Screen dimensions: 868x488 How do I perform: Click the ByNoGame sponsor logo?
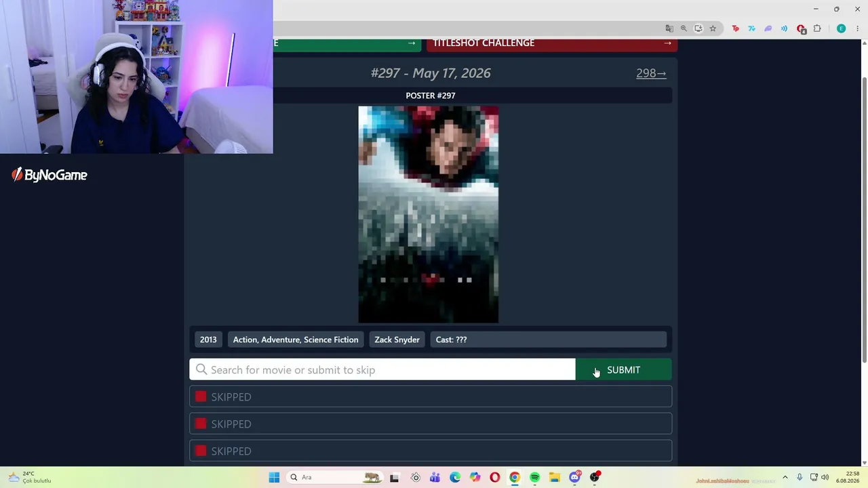[50, 175]
